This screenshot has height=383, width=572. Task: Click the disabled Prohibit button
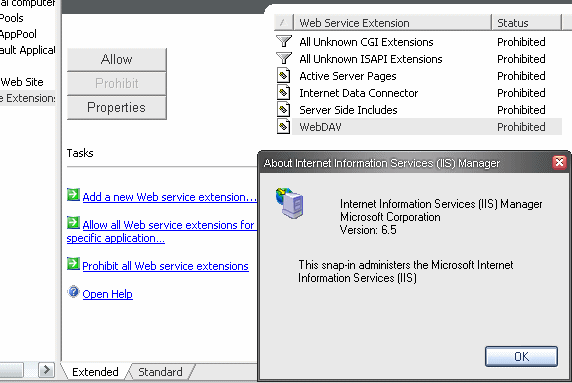click(x=117, y=84)
